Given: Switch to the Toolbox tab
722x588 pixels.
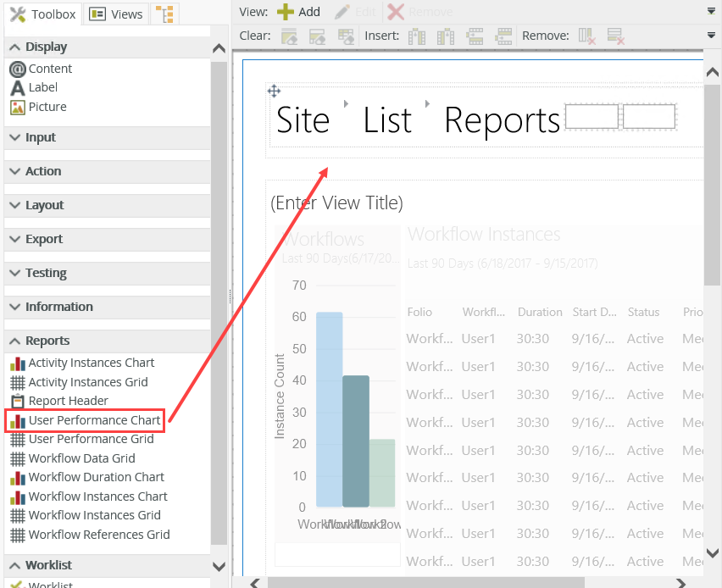Looking at the screenshot, I should (x=43, y=14).
